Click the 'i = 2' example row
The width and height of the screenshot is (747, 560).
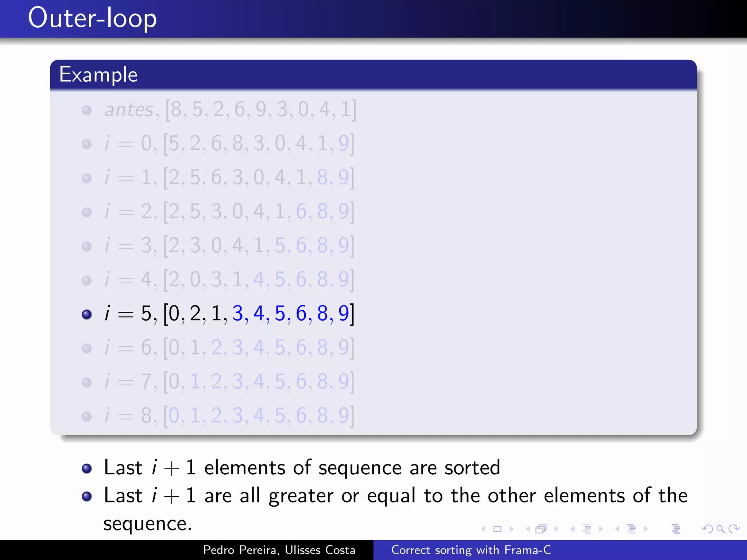229,211
